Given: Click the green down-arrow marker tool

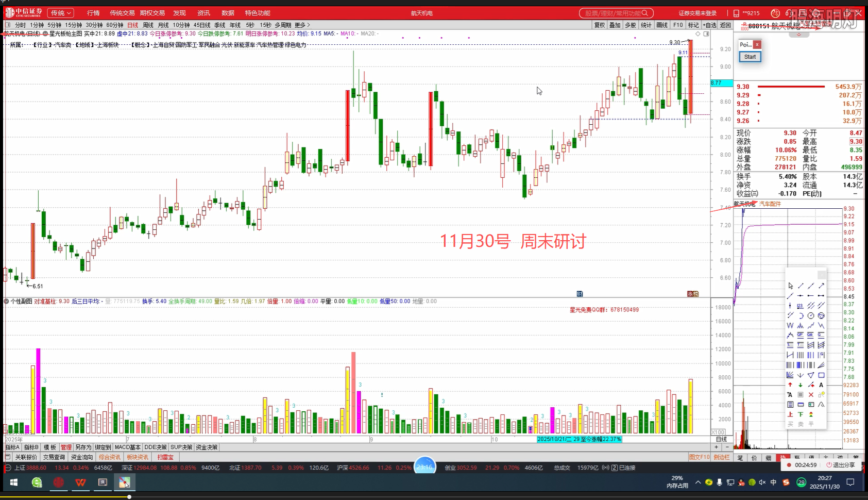Looking at the screenshot, I should point(800,385).
